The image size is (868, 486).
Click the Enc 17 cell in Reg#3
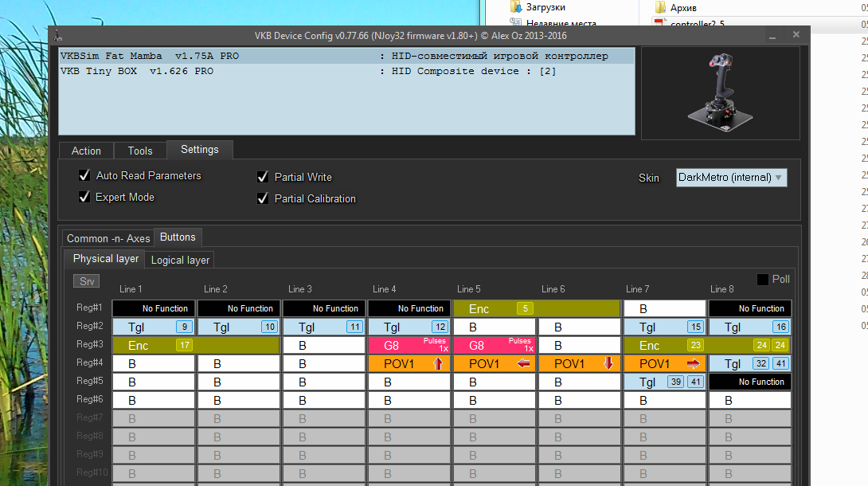click(x=196, y=346)
